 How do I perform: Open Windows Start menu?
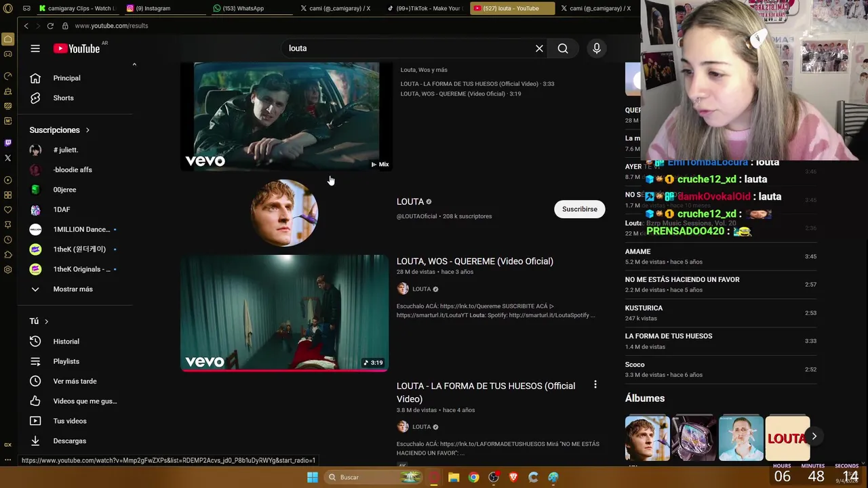click(312, 477)
